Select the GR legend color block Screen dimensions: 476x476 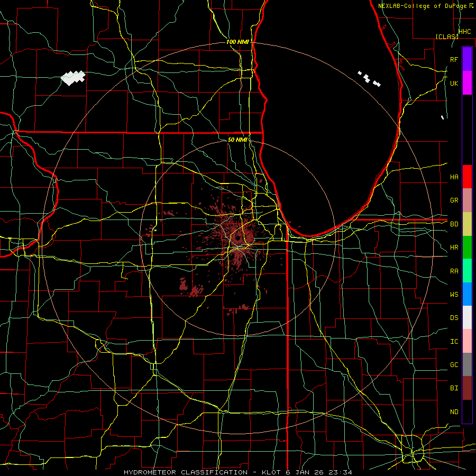[467, 200]
